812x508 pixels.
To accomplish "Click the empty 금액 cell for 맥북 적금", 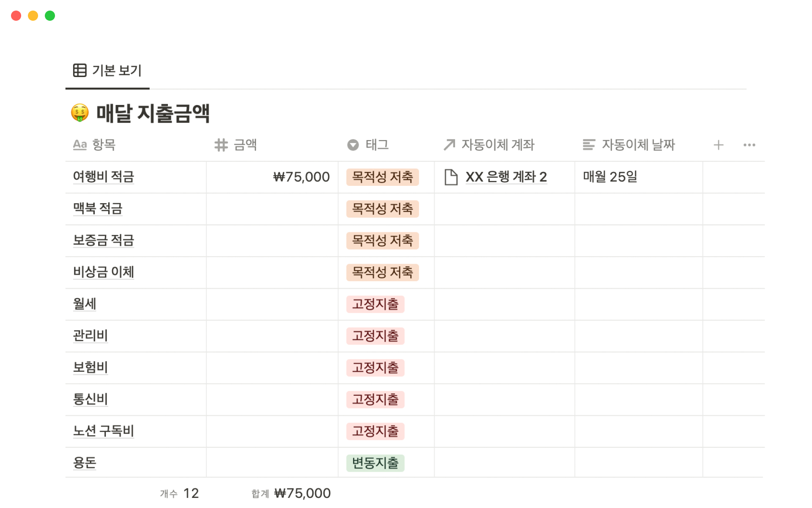I will click(272, 209).
